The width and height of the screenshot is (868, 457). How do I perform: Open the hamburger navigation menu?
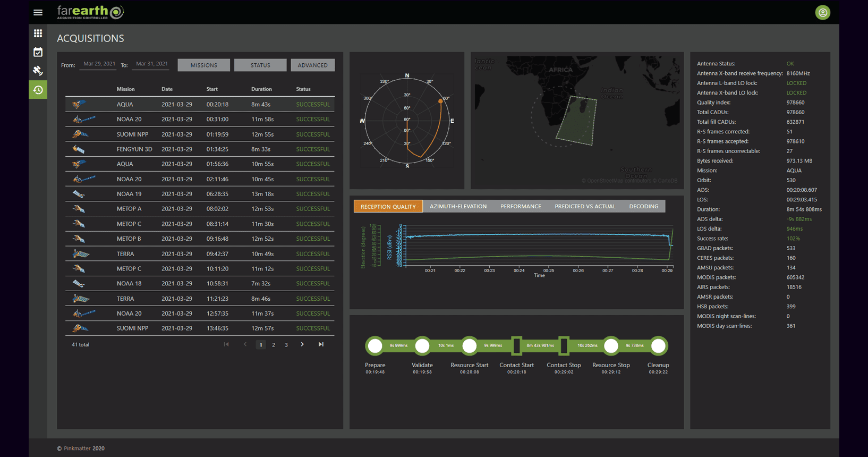click(38, 12)
